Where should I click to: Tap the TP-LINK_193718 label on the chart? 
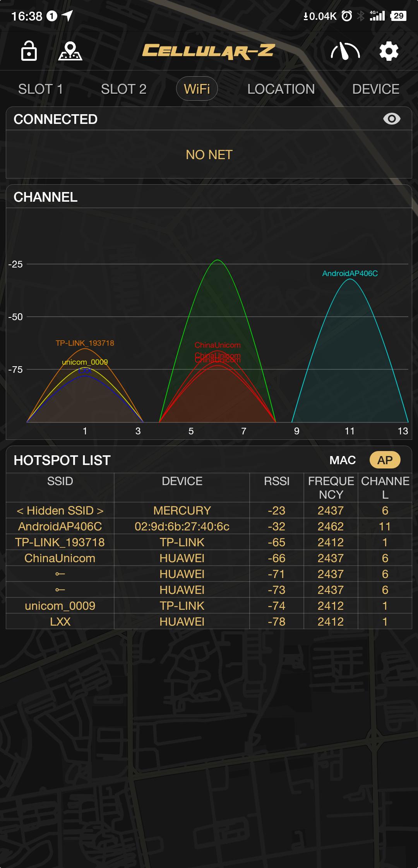point(85,343)
